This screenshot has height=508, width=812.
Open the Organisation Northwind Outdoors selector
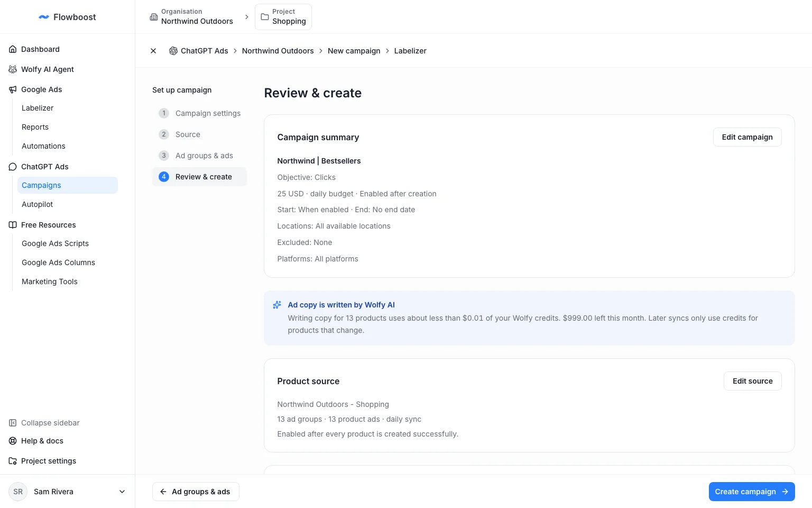click(192, 17)
